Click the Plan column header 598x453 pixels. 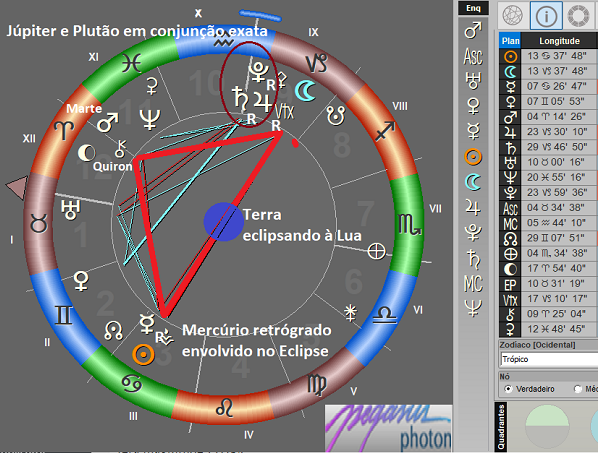coord(510,41)
